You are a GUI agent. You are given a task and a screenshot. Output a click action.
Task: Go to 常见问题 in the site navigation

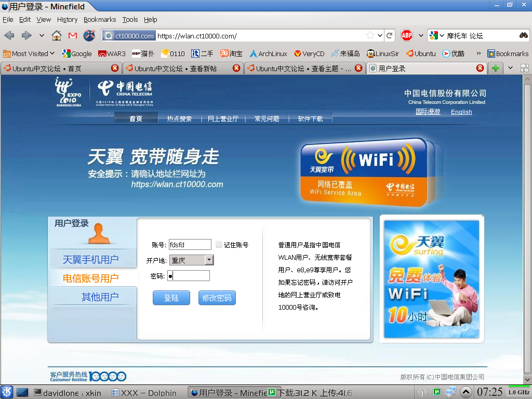coord(267,119)
